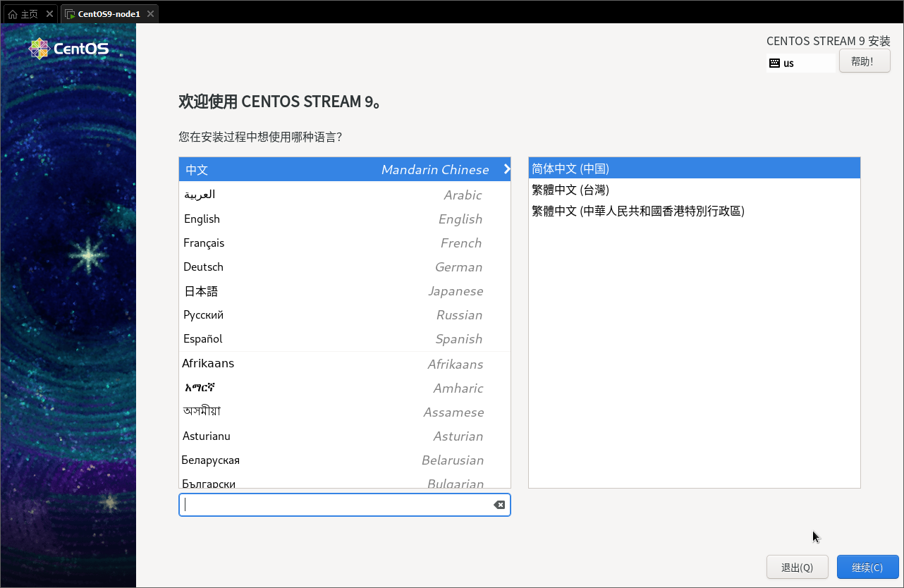Image resolution: width=904 pixels, height=588 pixels.
Task: Choose Español Spanish language
Action: point(345,338)
